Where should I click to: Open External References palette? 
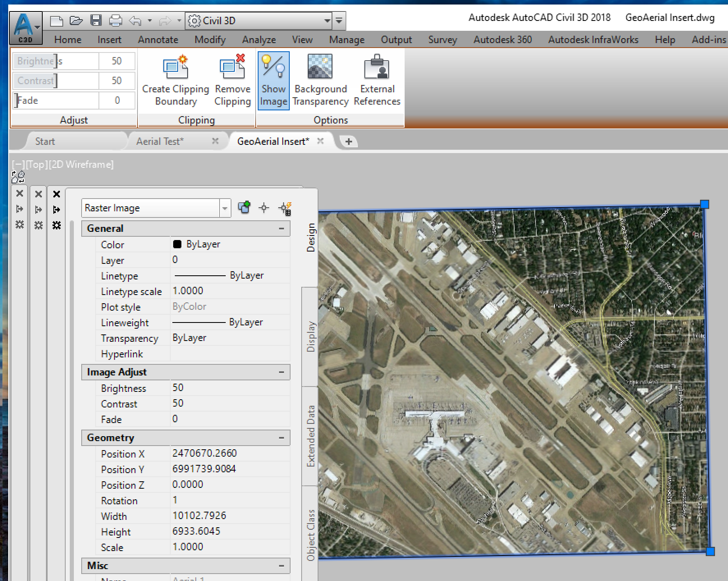pos(377,80)
